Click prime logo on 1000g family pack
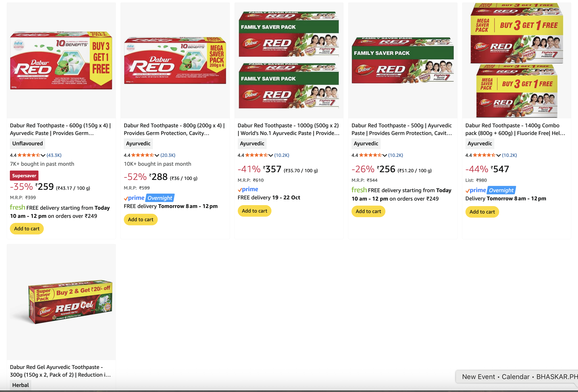Screen dimensions: 578x392 tap(248, 190)
